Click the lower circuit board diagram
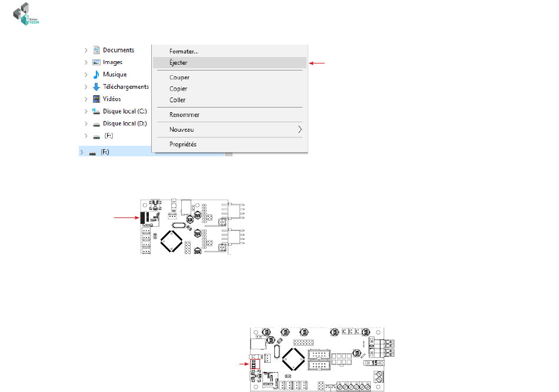The height and width of the screenshot is (392, 559). coord(322,359)
